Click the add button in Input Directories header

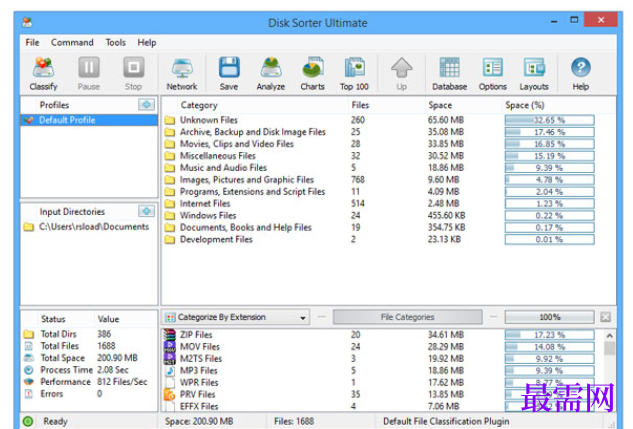click(x=146, y=211)
